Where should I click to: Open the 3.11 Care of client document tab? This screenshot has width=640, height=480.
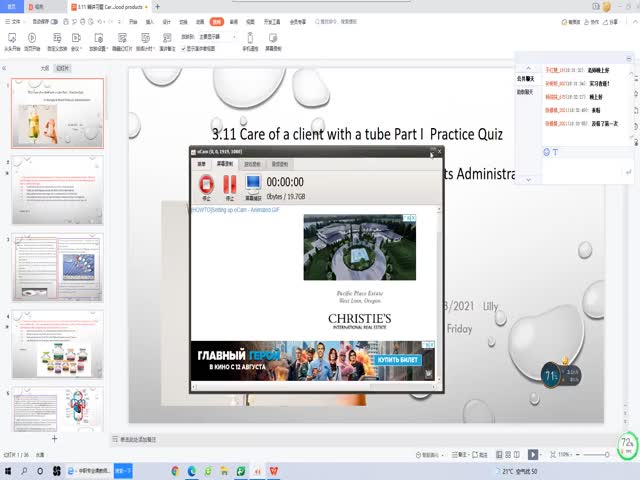pyautogui.click(x=112, y=6)
